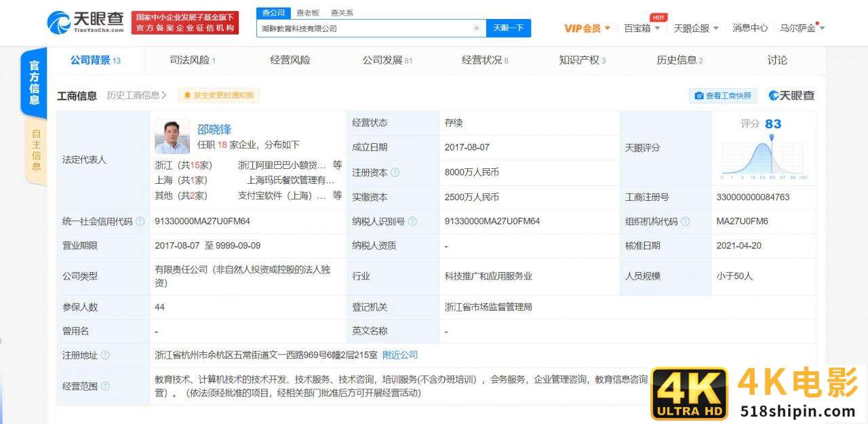Select the 自主信息 side tab

click(36, 151)
